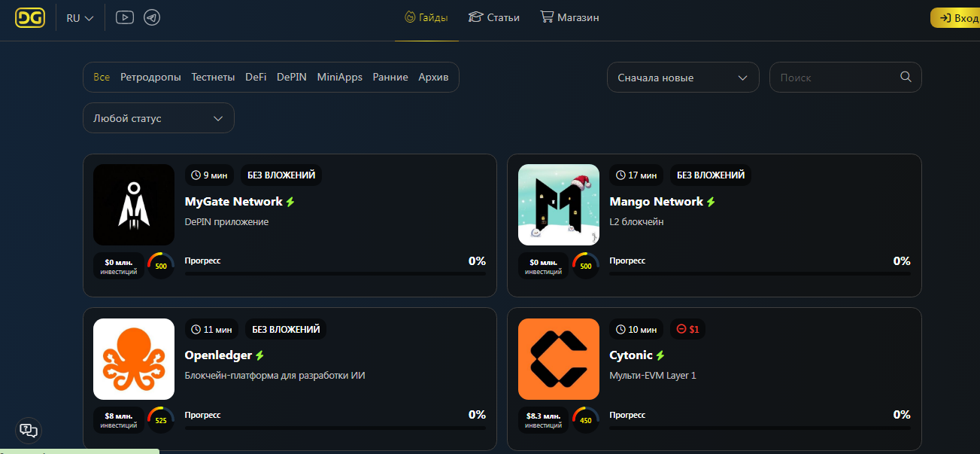Go to the Гайды tab
The height and width of the screenshot is (454, 980).
(426, 17)
